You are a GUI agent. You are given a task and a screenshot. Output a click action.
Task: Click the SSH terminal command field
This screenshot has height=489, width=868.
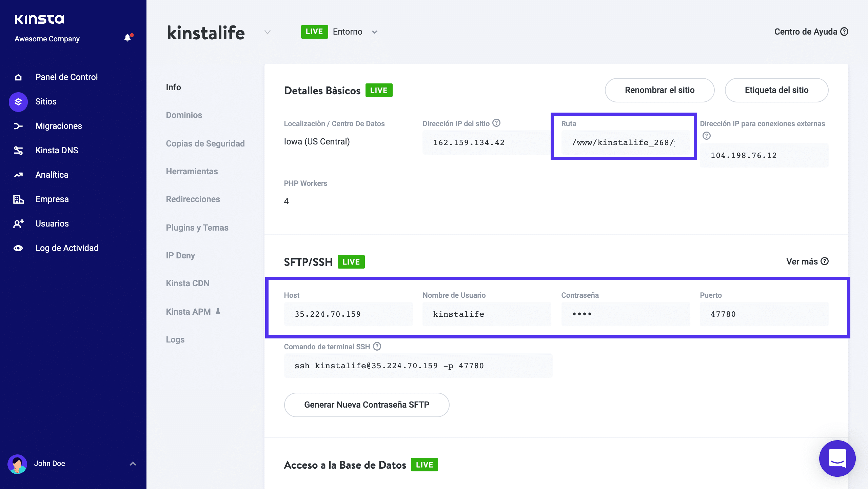tap(418, 366)
